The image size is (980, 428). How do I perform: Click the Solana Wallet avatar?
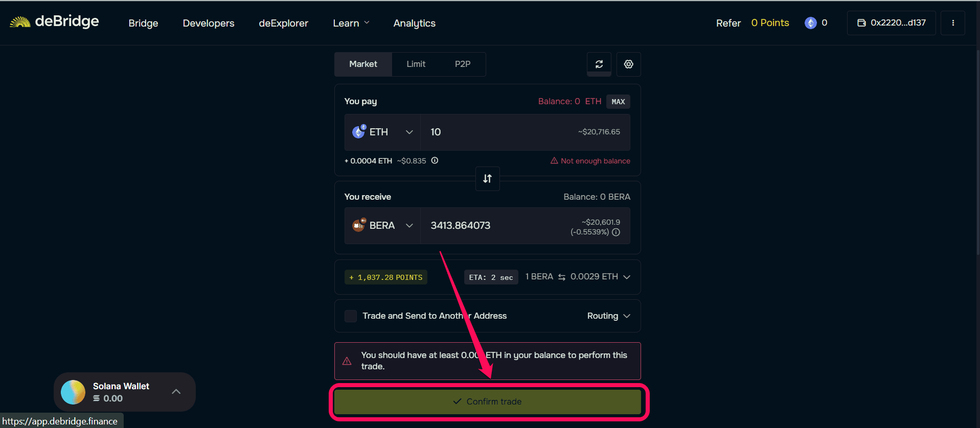pos(73,392)
